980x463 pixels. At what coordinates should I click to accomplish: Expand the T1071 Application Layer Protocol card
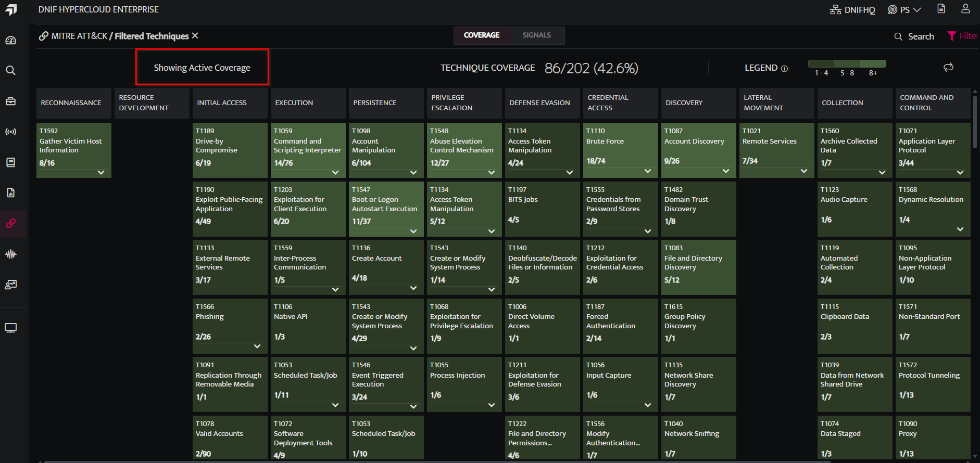960,173
